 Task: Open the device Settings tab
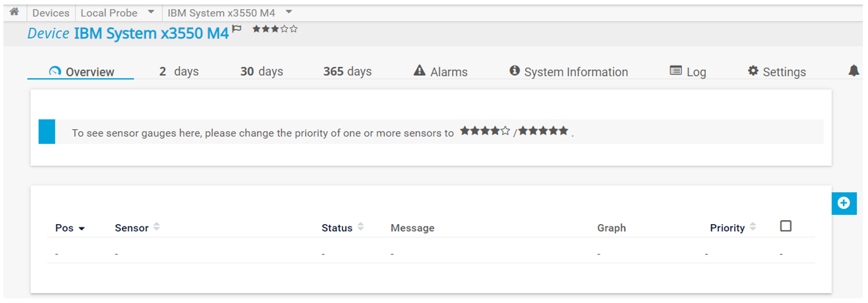click(777, 72)
